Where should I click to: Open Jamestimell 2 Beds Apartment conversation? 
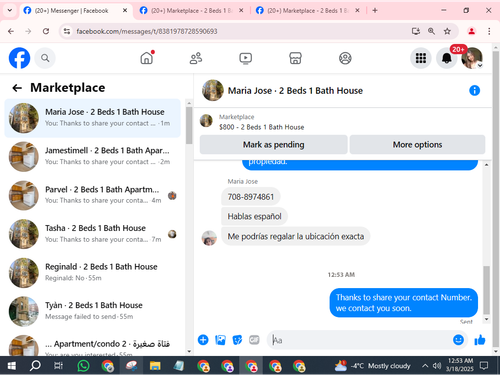coord(92,156)
